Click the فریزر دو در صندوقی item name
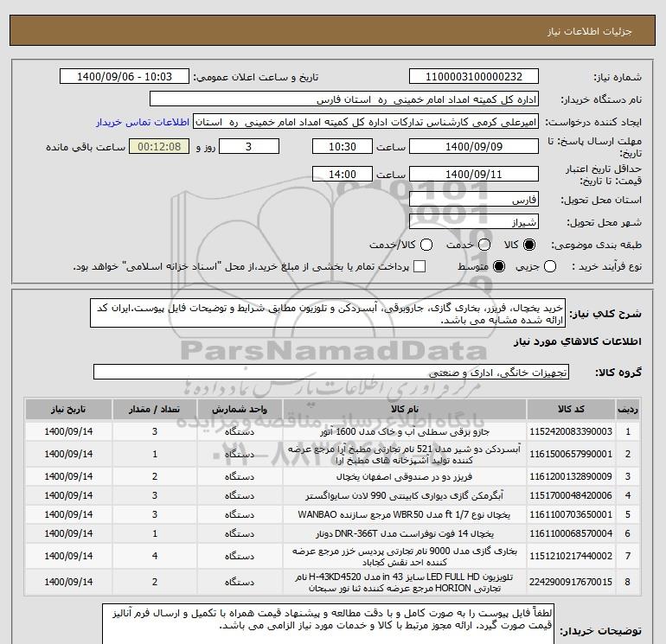This screenshot has width=666, height=644. pyautogui.click(x=405, y=477)
